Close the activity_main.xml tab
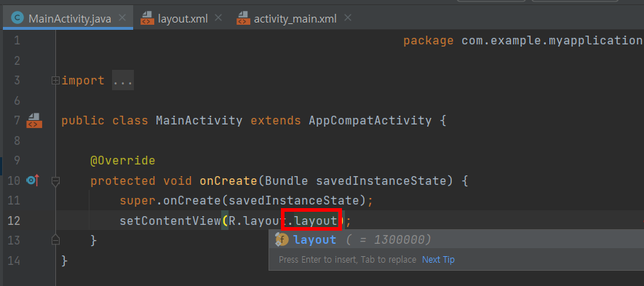 click(348, 18)
